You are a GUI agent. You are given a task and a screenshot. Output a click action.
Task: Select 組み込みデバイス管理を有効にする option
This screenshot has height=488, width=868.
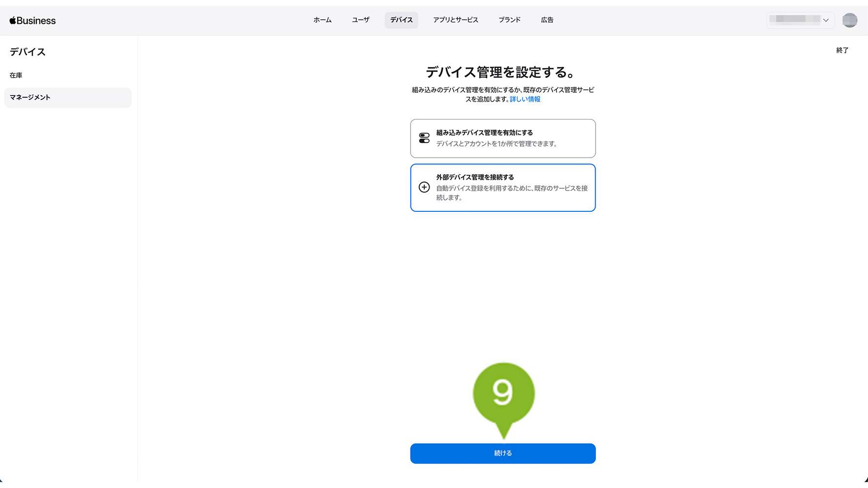point(503,138)
